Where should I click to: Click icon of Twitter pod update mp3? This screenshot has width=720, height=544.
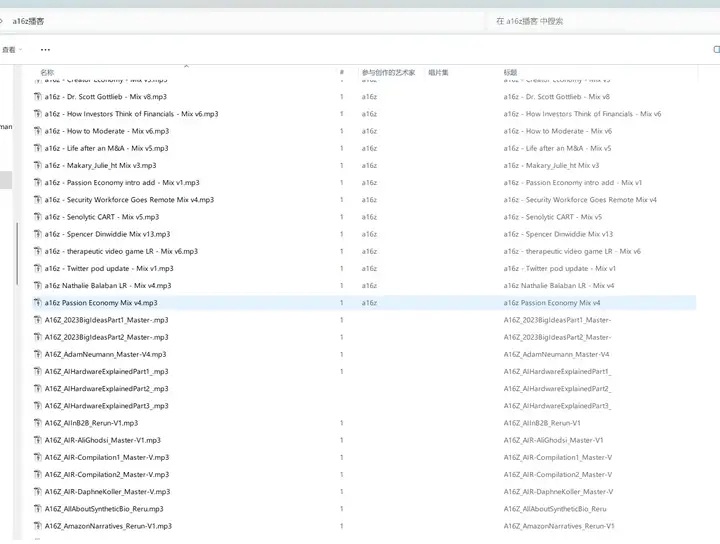click(38, 268)
